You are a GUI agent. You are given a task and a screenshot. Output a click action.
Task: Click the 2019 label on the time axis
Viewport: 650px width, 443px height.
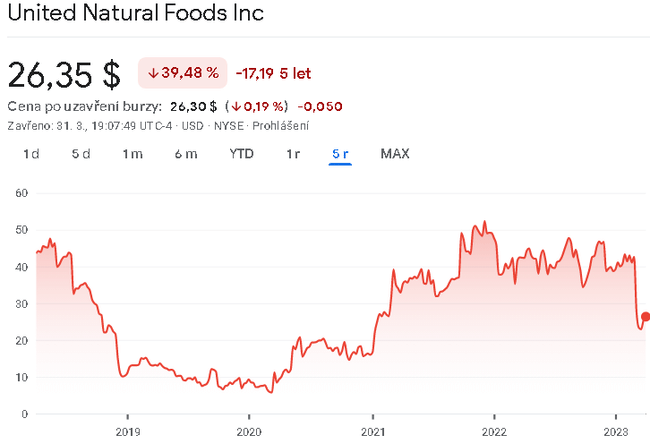[127, 432]
